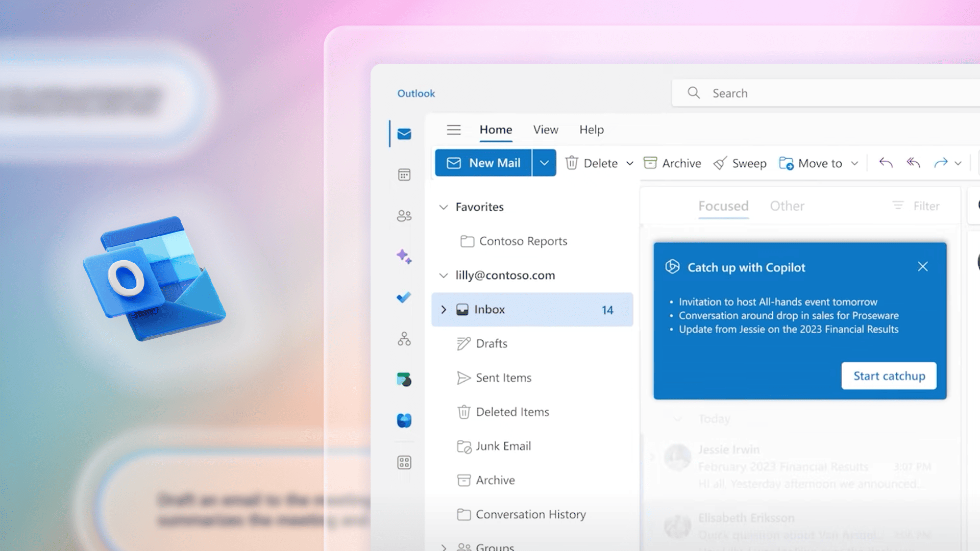The image size is (980, 551).
Task: Expand the New Mail dropdown arrow
Action: click(x=544, y=163)
